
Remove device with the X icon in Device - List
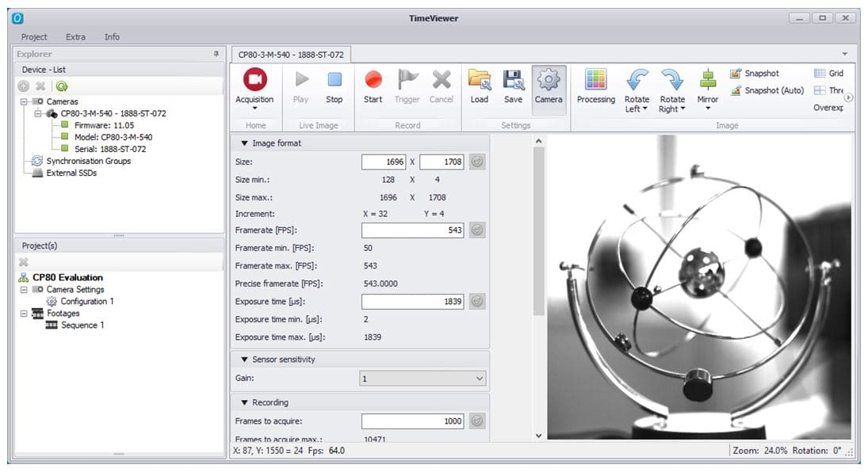pyautogui.click(x=40, y=86)
